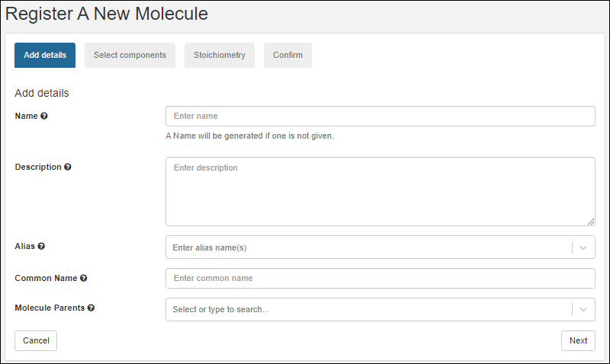This screenshot has width=610, height=364.
Task: Open the Alias help tooltip icon
Action: (x=41, y=247)
